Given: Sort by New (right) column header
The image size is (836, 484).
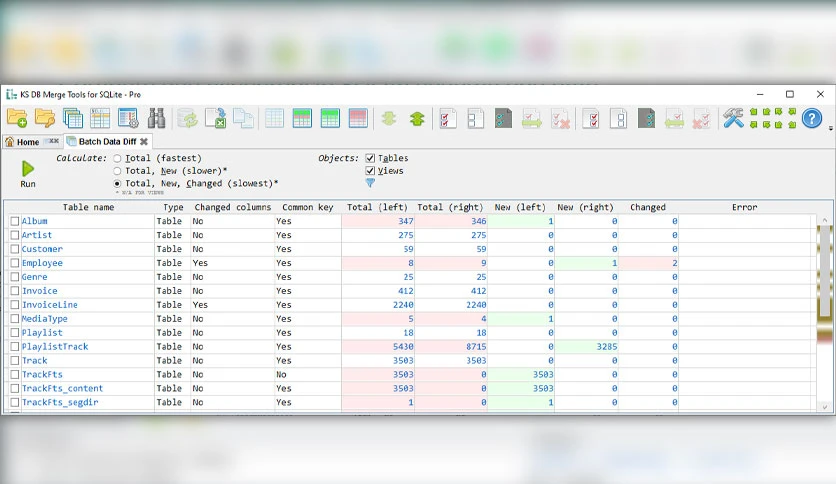Looking at the screenshot, I should [585, 207].
